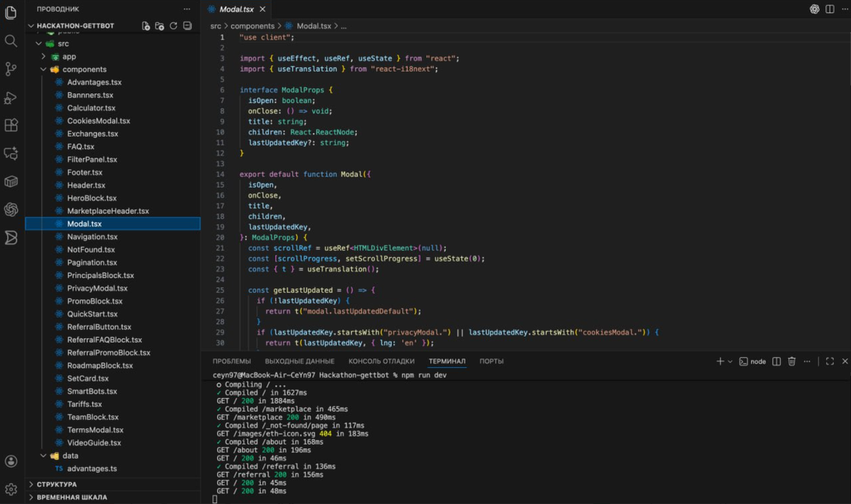This screenshot has height=504, width=851.
Task: Collapse the components folder
Action: 84,69
